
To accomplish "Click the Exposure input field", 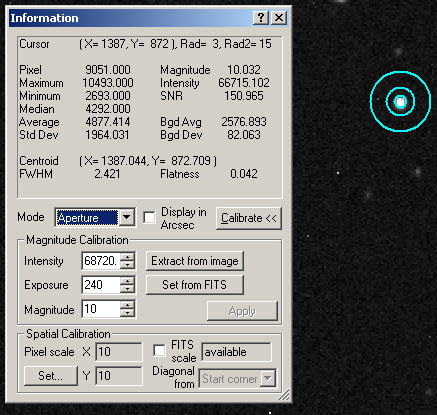I will click(x=101, y=285).
